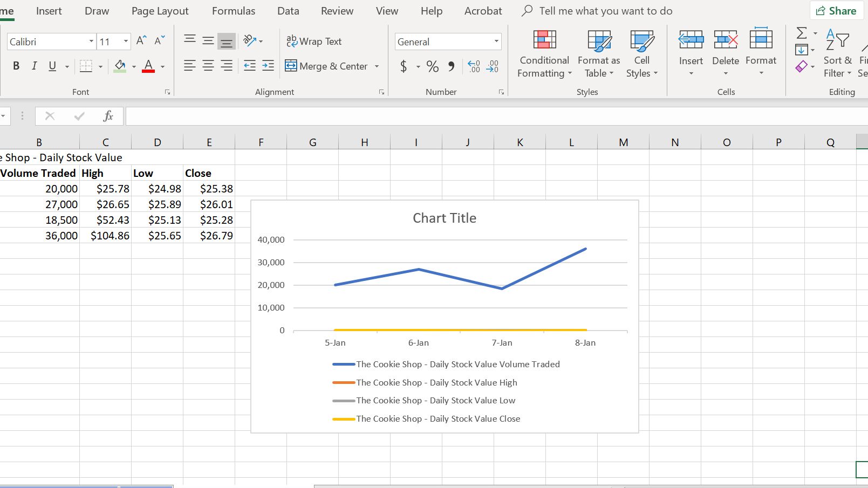Click Merge & Center button
The width and height of the screenshot is (868, 488).
pos(326,66)
